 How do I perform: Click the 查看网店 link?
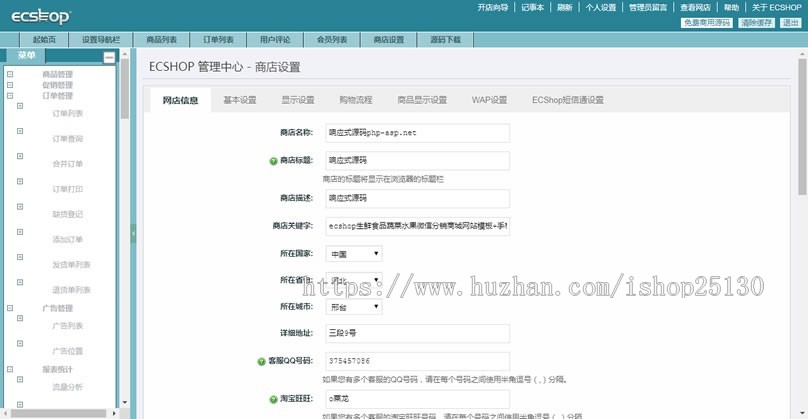point(695,7)
